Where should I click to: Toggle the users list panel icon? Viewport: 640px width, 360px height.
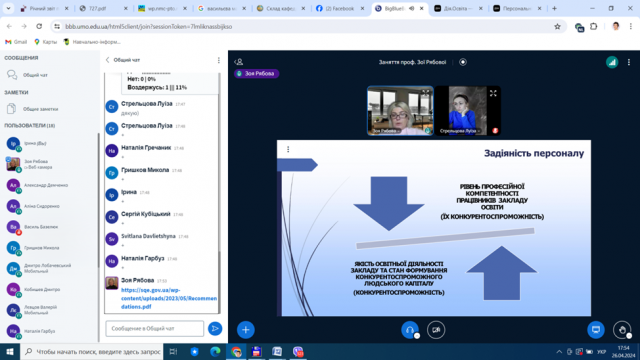click(239, 62)
